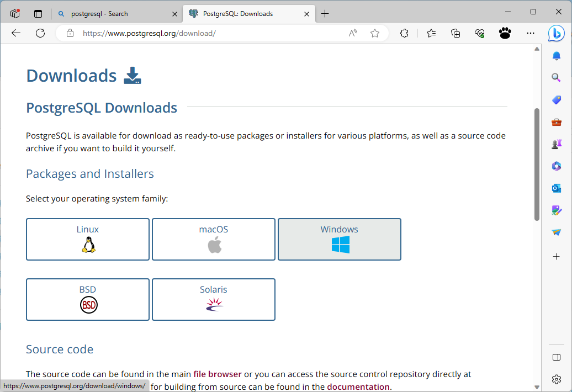The image size is (572, 392).
Task: Open the file browser link
Action: tap(217, 374)
